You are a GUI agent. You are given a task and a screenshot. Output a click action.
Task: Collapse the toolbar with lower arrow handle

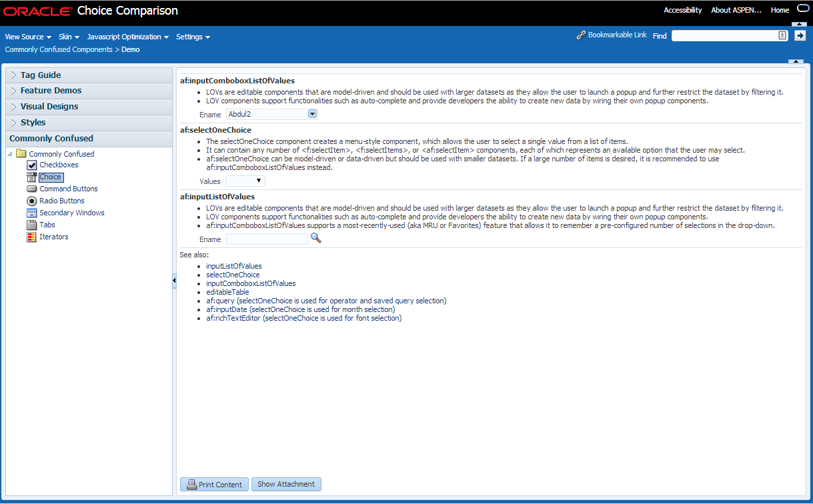[796, 61]
